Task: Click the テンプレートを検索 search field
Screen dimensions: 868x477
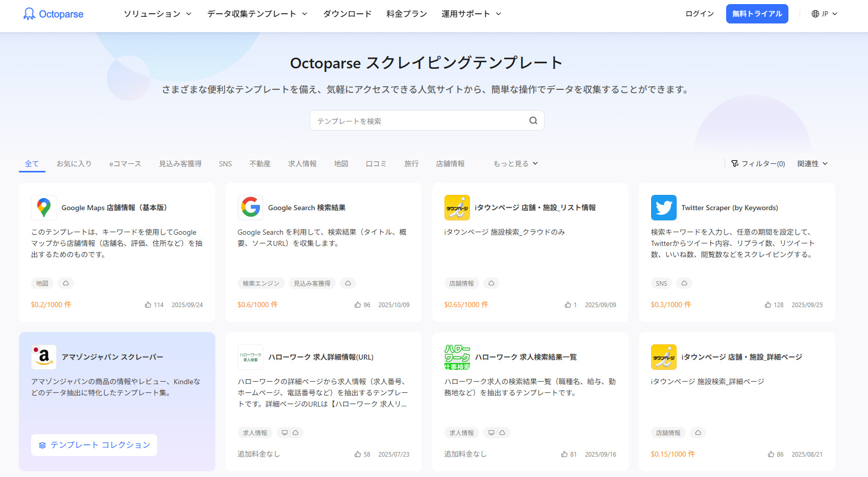Action: [x=418, y=121]
